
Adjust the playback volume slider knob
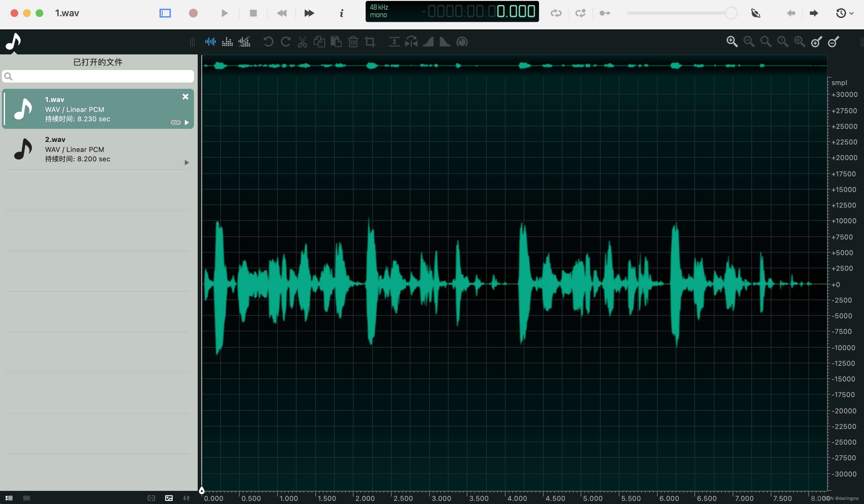point(731,13)
